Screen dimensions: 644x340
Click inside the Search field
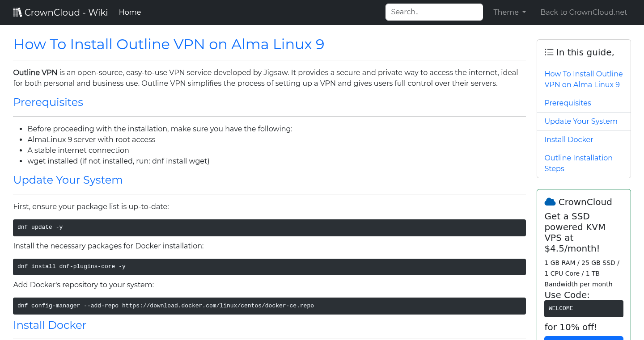[x=433, y=12]
